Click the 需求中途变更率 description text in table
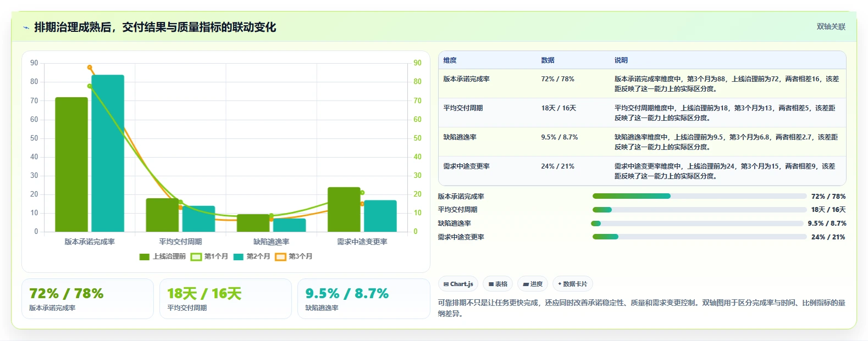Screen dimensions: 868x341 click(725, 171)
